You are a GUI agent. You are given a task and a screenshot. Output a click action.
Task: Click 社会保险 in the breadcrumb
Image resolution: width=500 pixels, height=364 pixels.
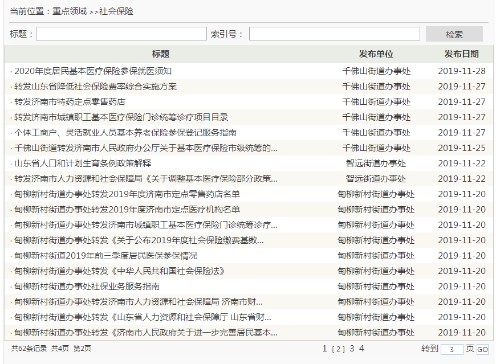(116, 11)
